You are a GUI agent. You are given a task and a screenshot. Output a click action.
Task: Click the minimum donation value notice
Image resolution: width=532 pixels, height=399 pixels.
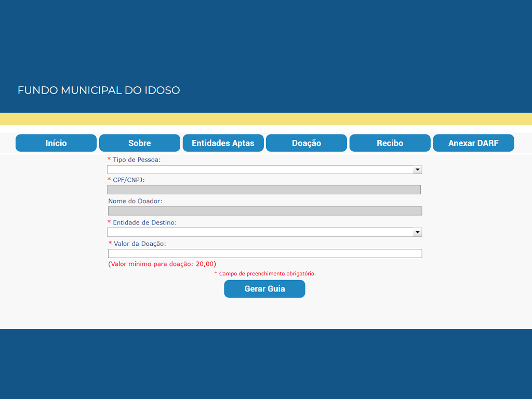tap(162, 264)
